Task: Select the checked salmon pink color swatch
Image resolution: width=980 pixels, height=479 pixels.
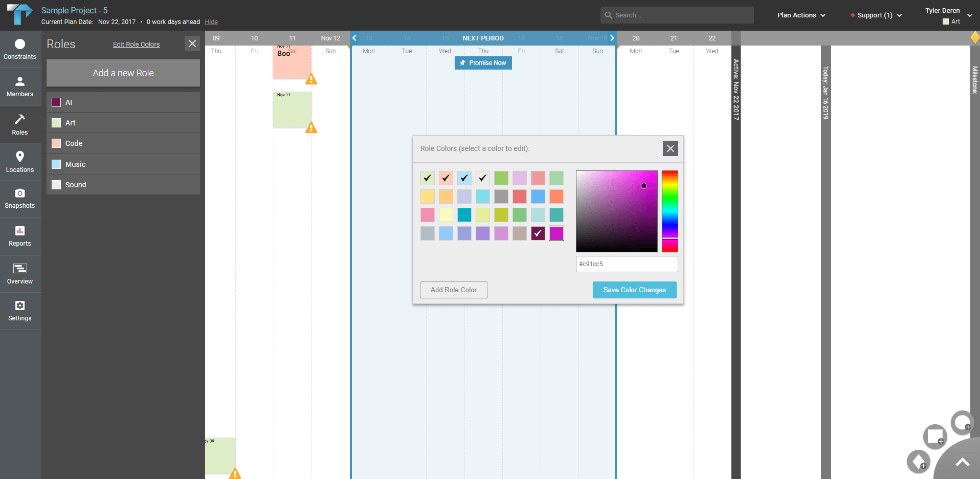Action: 446,178
